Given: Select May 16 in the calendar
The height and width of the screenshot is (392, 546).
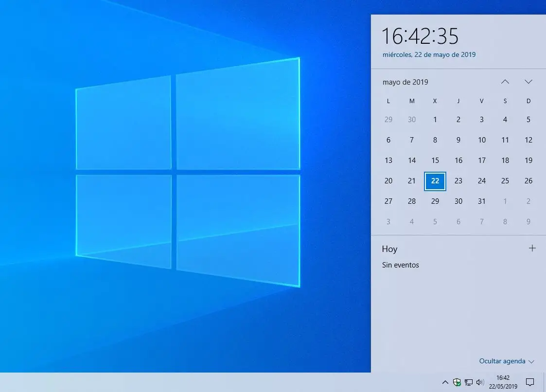Looking at the screenshot, I should [x=458, y=160].
